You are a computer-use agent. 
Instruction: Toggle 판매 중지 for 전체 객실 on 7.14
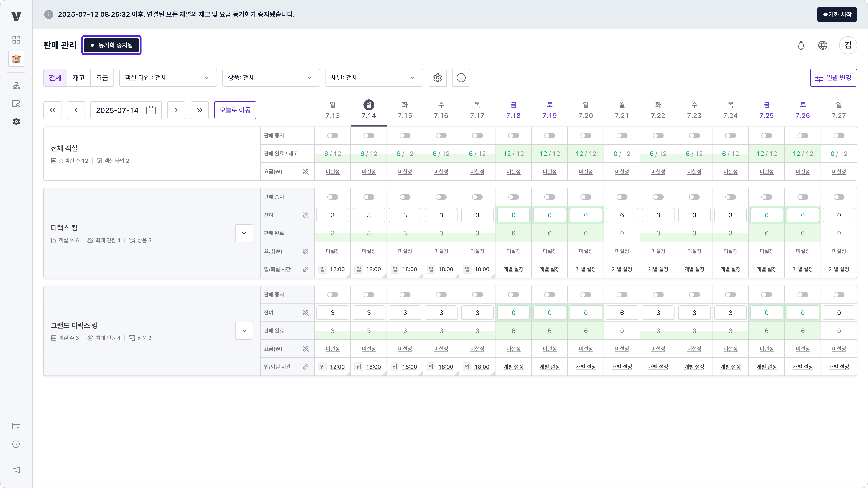(369, 136)
